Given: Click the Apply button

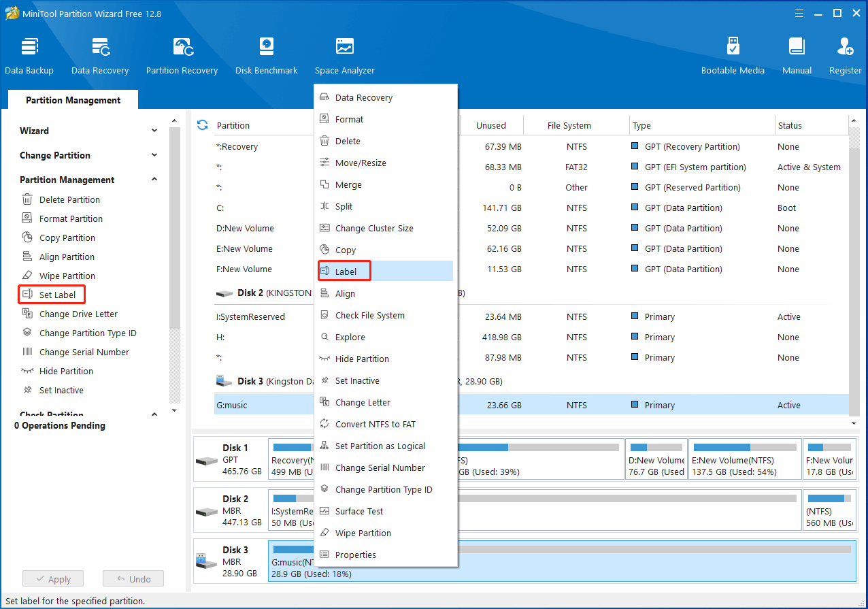Looking at the screenshot, I should (52, 579).
